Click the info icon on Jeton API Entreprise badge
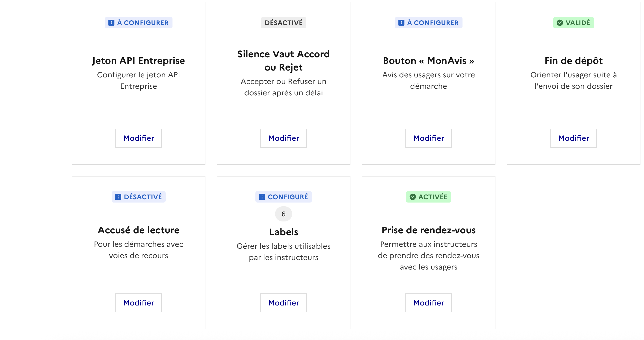644x340 pixels. (111, 23)
